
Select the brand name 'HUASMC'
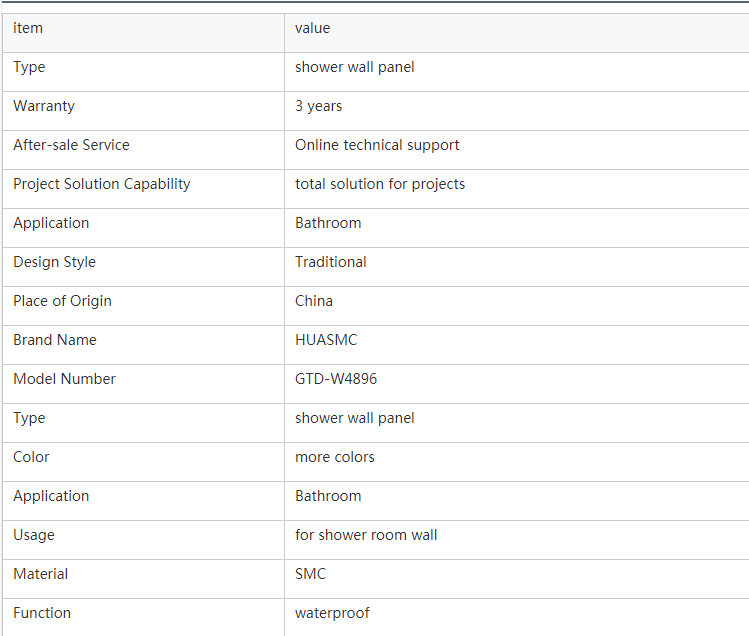(326, 340)
